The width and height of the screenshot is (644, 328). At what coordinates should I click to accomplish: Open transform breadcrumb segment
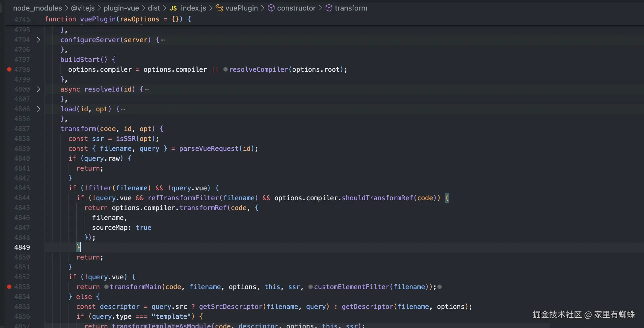351,8
